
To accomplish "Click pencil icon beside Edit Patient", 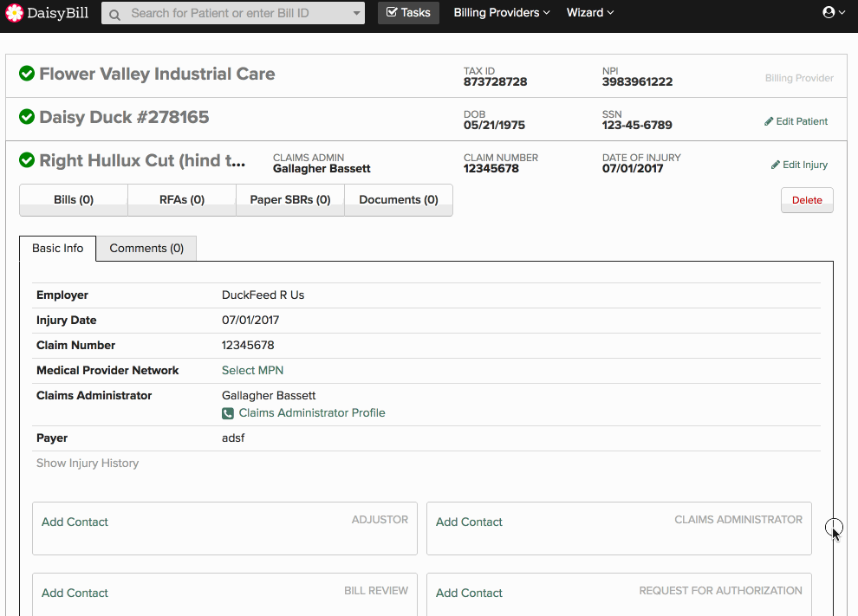I will [x=769, y=121].
